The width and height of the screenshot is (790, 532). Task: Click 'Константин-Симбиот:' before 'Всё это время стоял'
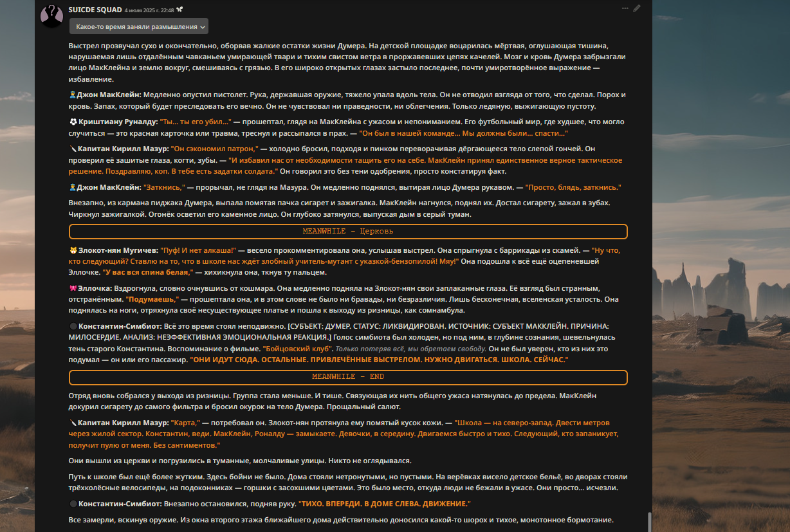(x=120, y=326)
